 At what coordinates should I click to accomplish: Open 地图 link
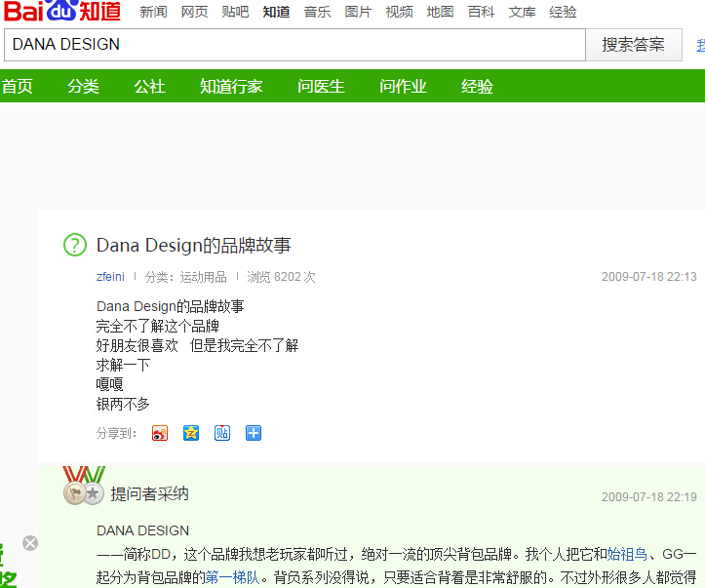pyautogui.click(x=440, y=12)
